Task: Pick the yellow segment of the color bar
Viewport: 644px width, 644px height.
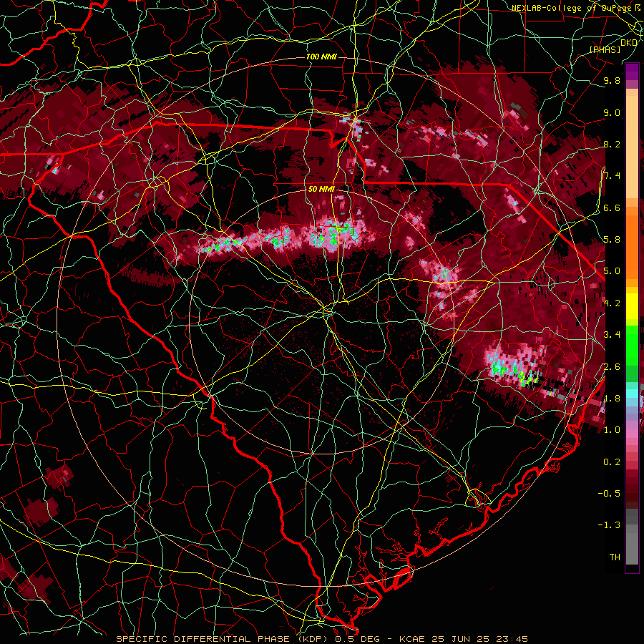Action: [632, 306]
